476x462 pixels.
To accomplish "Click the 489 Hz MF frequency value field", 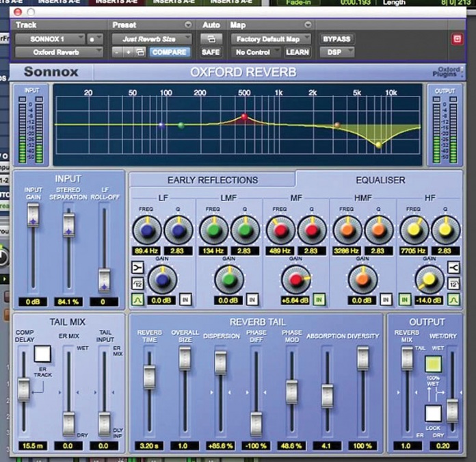I will pyautogui.click(x=280, y=251).
